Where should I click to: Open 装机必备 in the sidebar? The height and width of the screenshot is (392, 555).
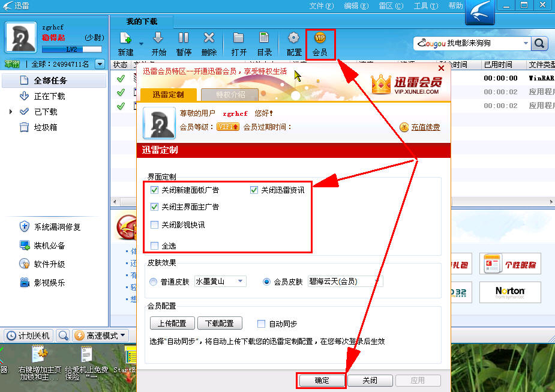(x=43, y=246)
